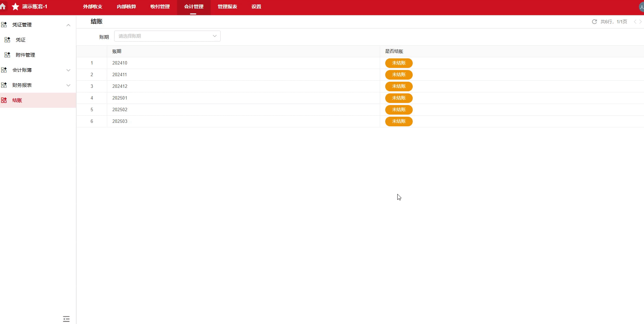644x324 pixels.
Task: Go to previous page arrow
Action: point(635,22)
